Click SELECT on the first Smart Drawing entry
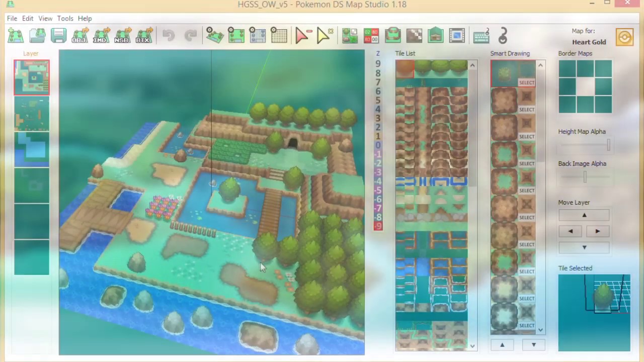644x362 pixels. [527, 82]
